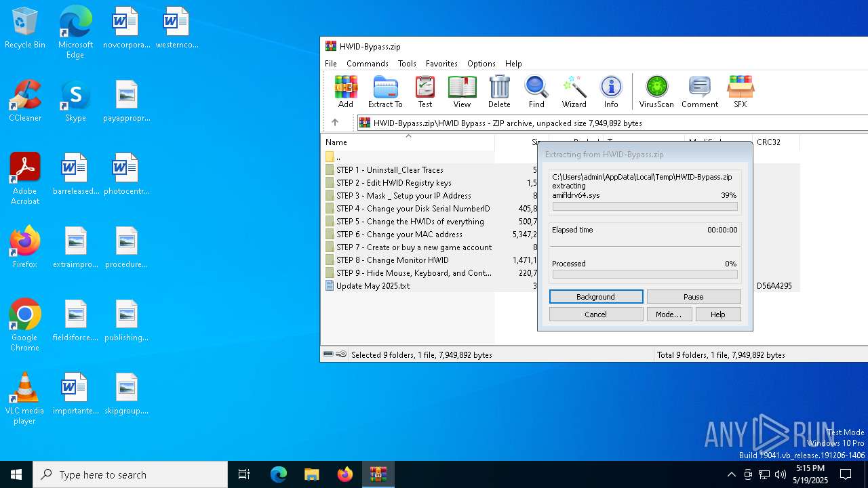Viewport: 868px width, 488px height.
Task: Click the file extraction progress bar
Action: point(645,207)
